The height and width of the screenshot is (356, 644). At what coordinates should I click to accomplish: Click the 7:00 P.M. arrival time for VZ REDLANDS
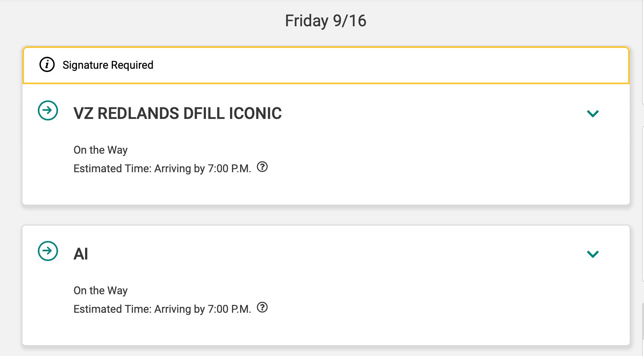229,169
